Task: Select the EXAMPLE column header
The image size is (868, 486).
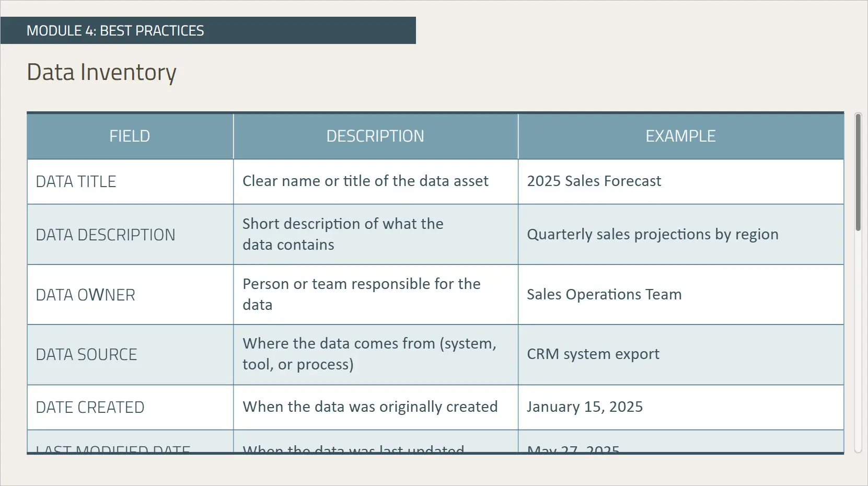Action: click(680, 136)
